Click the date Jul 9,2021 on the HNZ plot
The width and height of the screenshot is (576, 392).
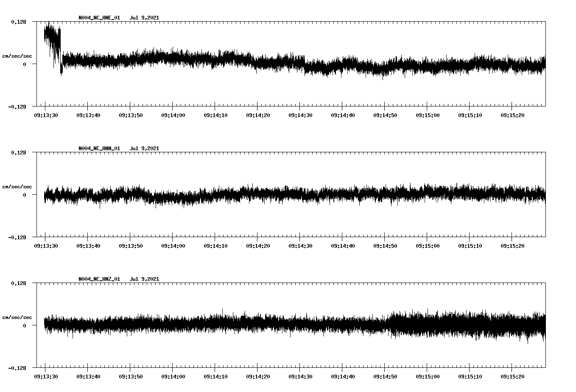144,279
